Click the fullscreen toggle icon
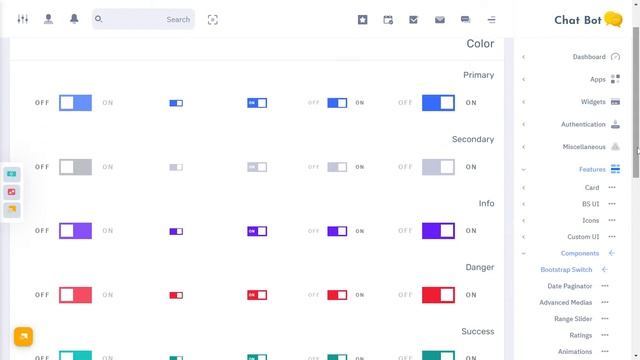This screenshot has height=360, width=640. click(x=213, y=20)
